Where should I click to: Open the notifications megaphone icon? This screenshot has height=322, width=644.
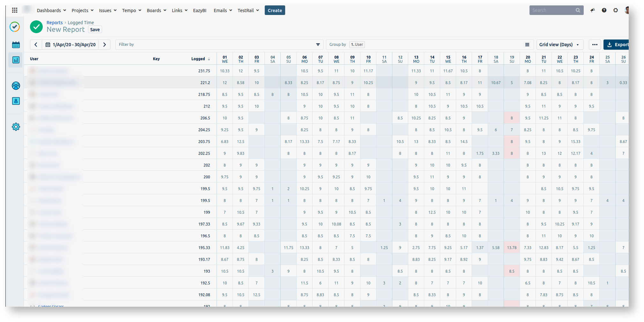(592, 10)
